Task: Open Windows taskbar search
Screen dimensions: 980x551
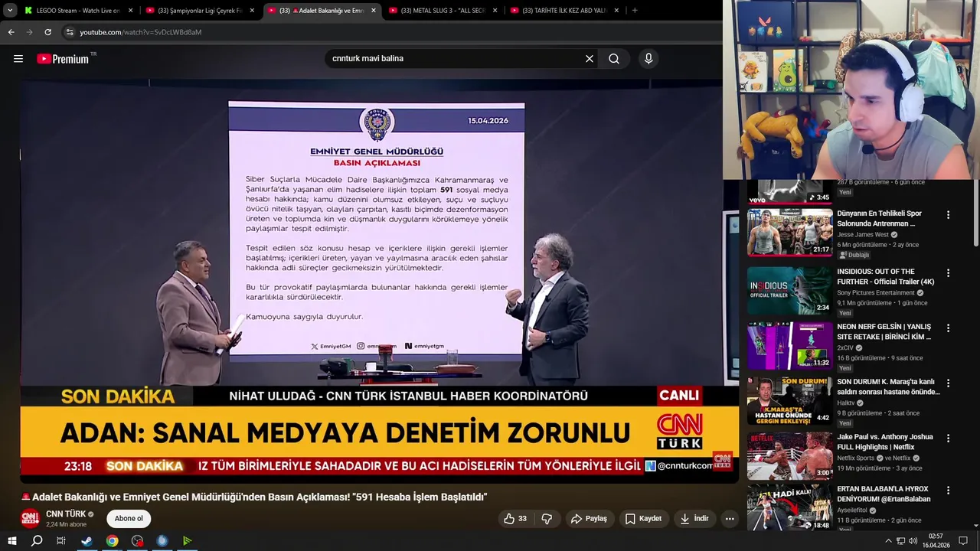Action: 37,541
